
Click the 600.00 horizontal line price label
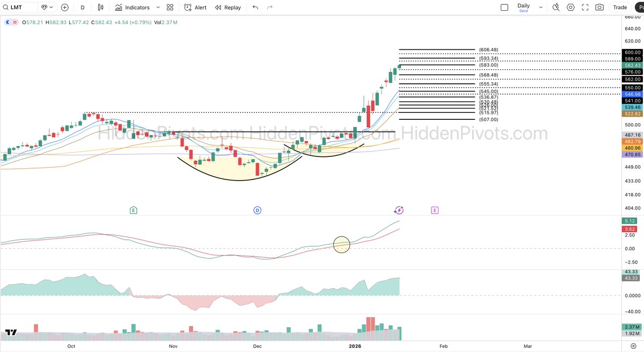pyautogui.click(x=633, y=52)
